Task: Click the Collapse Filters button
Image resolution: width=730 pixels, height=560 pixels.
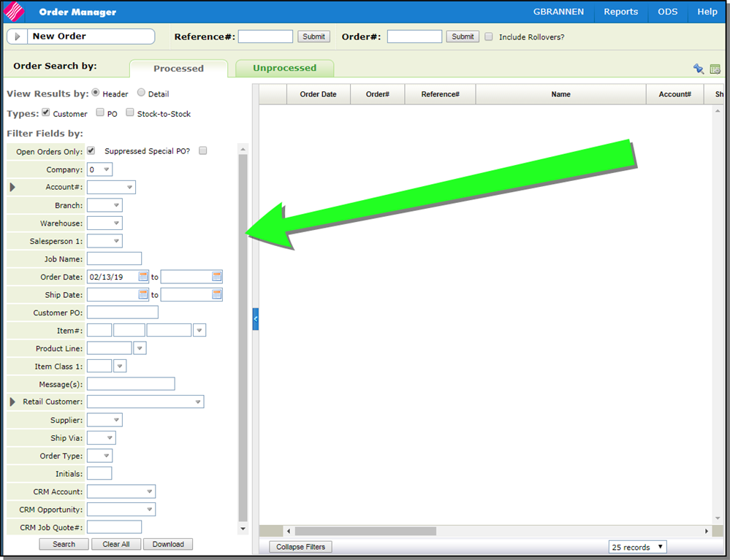Action: [x=301, y=547]
